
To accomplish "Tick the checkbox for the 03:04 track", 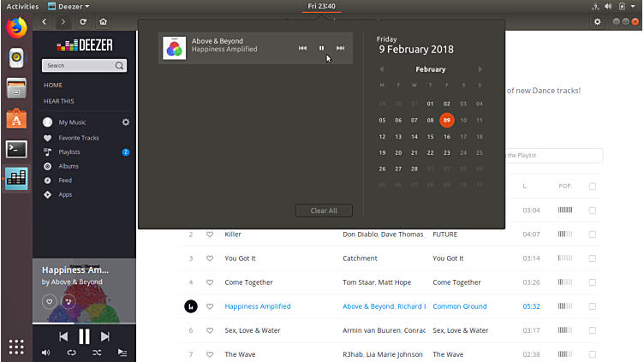I will [x=592, y=210].
